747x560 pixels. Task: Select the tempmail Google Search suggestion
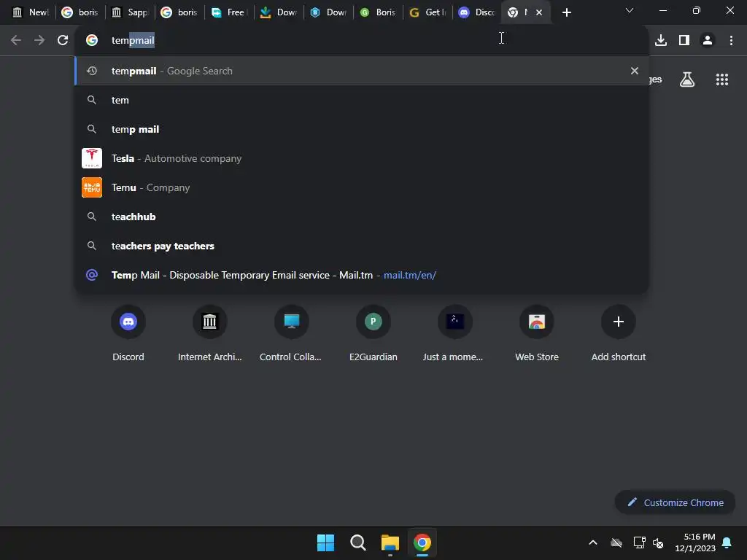pos(362,71)
